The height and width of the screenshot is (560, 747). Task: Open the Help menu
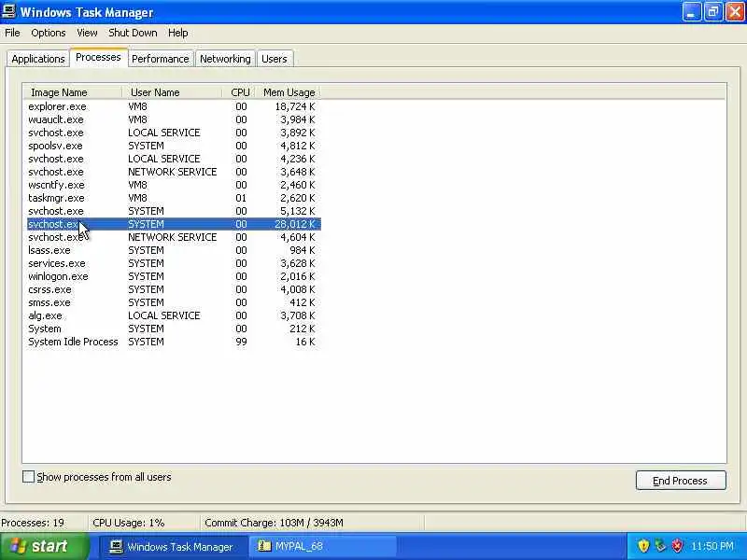click(x=177, y=33)
